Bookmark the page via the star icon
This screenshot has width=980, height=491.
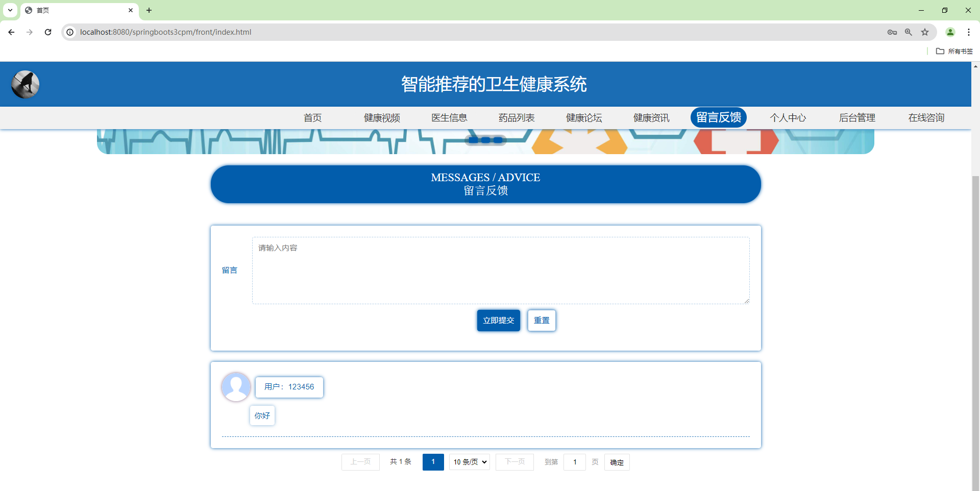pyautogui.click(x=925, y=32)
